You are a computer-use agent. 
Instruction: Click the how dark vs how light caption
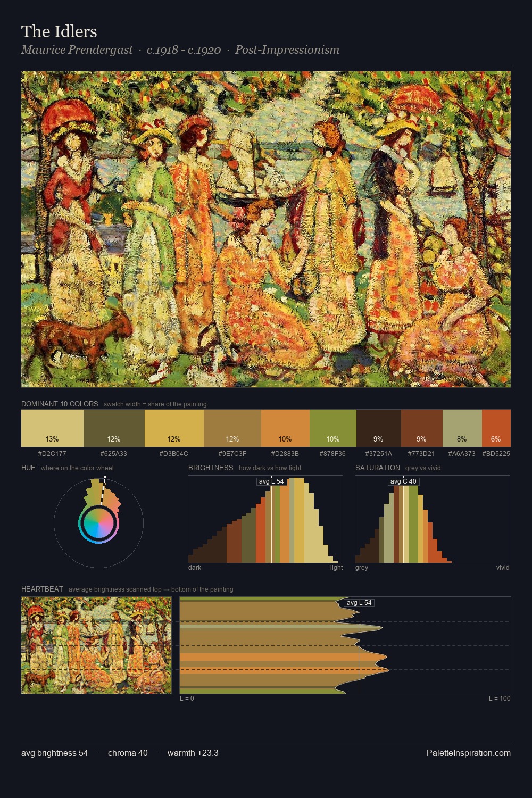coord(270,468)
